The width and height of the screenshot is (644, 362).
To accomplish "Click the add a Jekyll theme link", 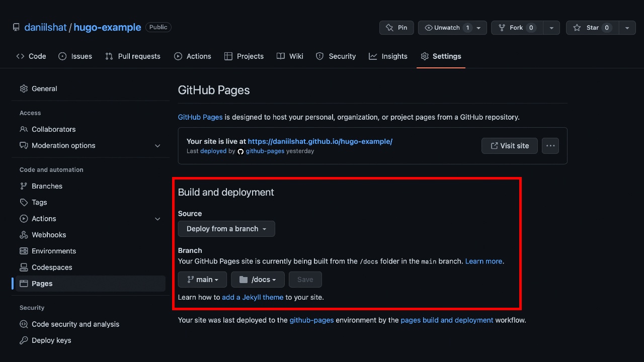I will (253, 297).
